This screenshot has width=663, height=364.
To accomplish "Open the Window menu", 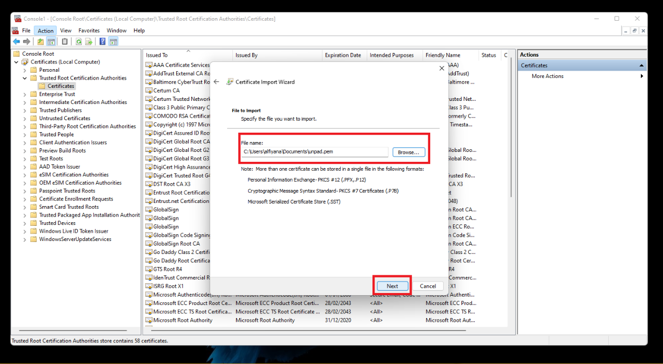I will (x=116, y=30).
